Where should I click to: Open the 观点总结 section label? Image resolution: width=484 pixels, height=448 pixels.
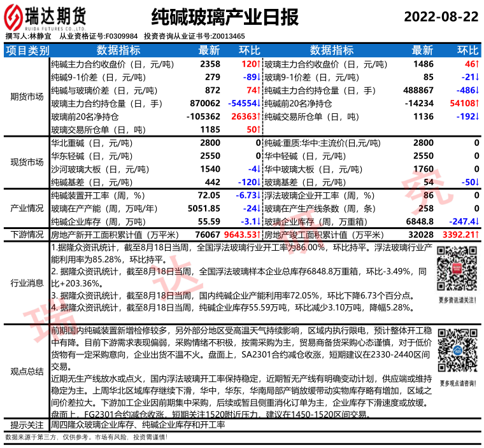[27, 371]
